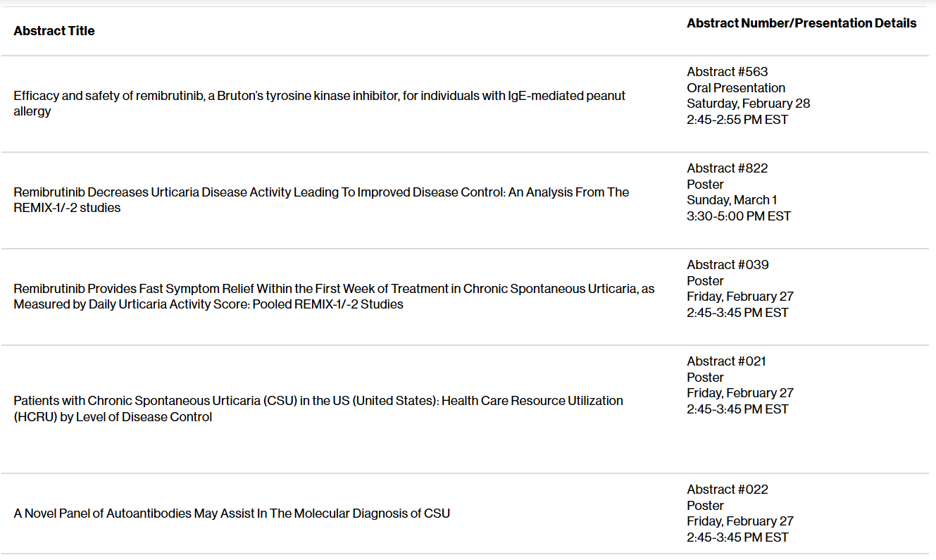Click the "Abstract Number/Presentation Details" column header
This screenshot has width=936, height=560.
click(801, 23)
